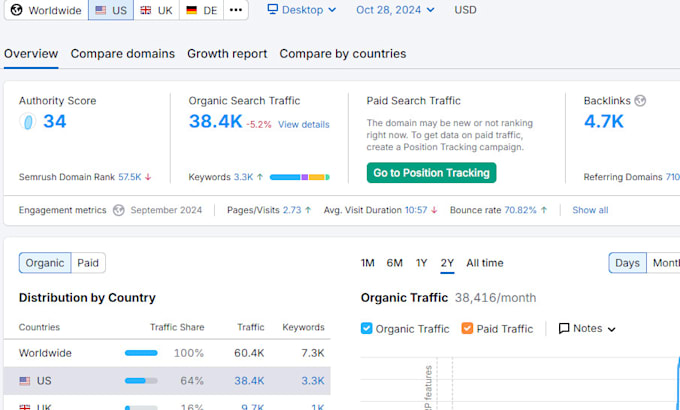Set chart range to 1Y
680x410 pixels.
422,263
